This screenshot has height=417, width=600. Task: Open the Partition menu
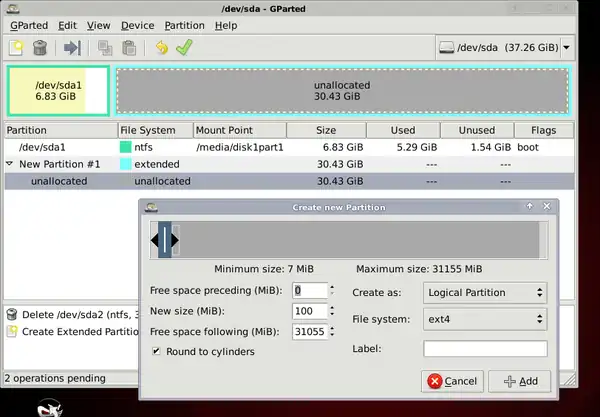184,24
